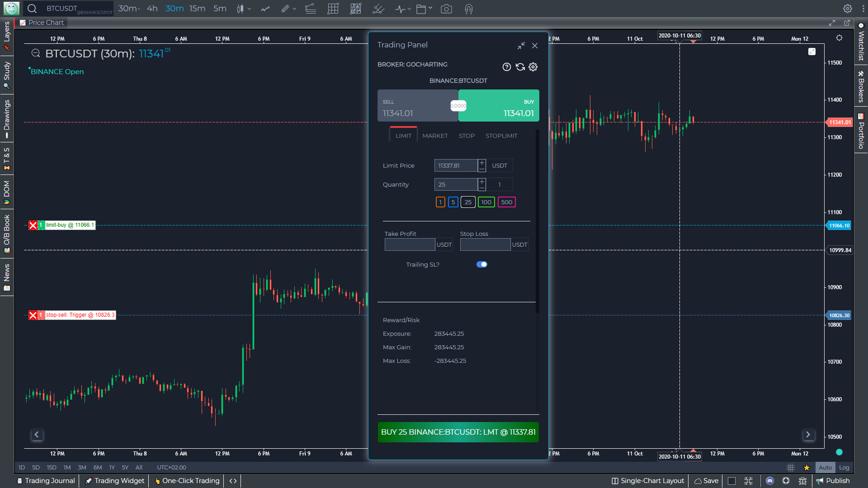868x488 pixels.
Task: Switch to the MARKET order tab
Action: click(435, 136)
